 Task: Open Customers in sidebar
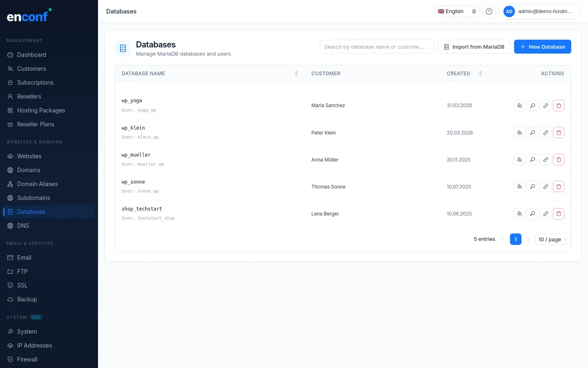click(x=49, y=69)
